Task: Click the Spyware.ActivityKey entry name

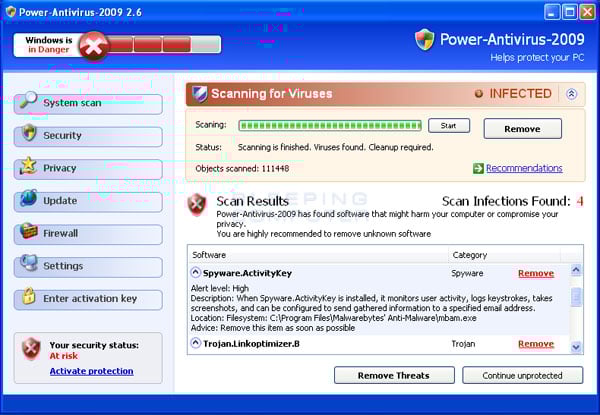Action: point(247,273)
